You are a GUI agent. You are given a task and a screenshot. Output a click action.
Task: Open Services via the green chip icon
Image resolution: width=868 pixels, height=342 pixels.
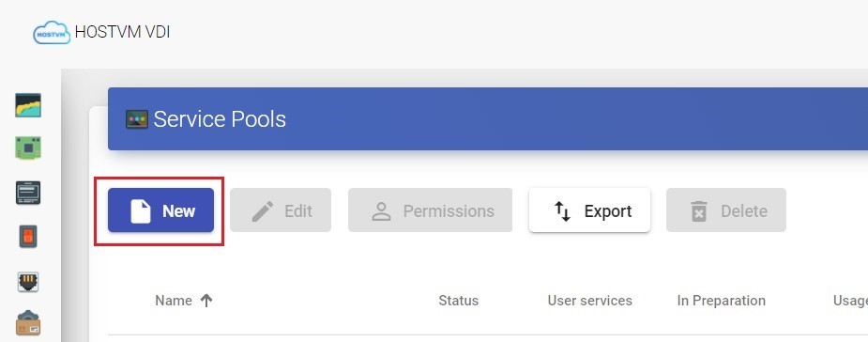coord(28,148)
